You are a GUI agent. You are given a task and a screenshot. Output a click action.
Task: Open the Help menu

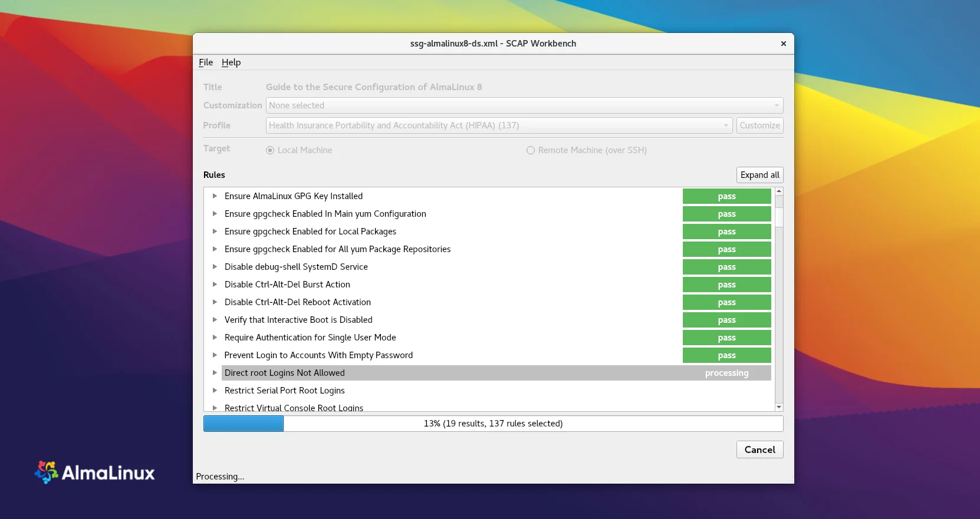pyautogui.click(x=231, y=62)
